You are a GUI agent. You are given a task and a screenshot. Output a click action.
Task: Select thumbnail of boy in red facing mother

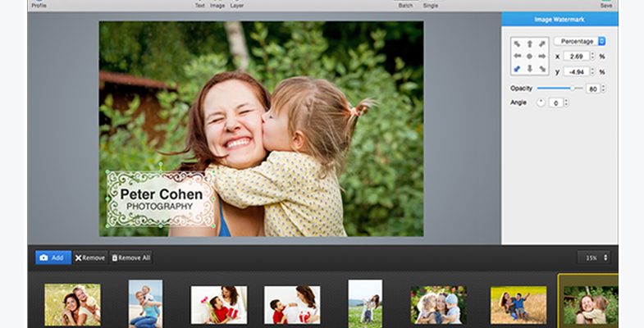(292, 305)
